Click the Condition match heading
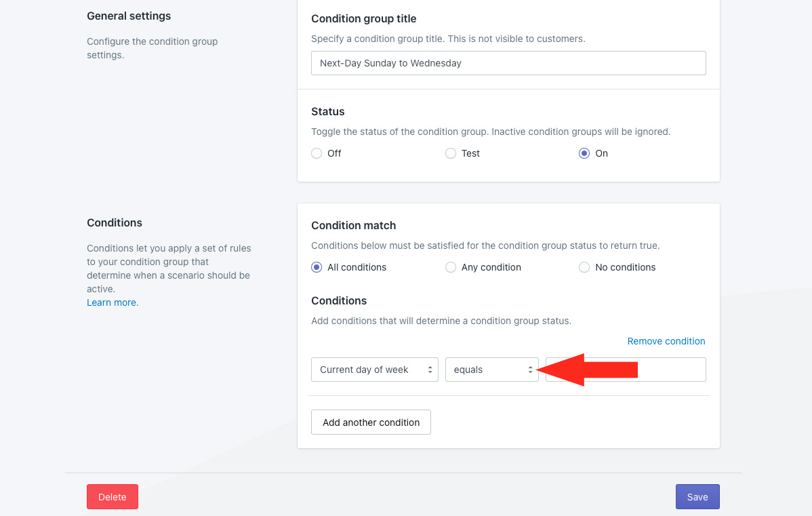 pos(353,225)
